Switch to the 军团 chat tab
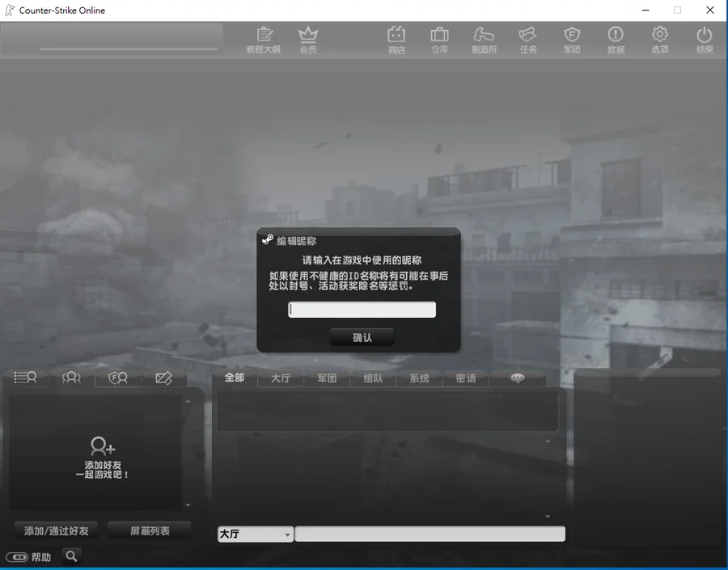This screenshot has height=570, width=728. click(x=327, y=378)
